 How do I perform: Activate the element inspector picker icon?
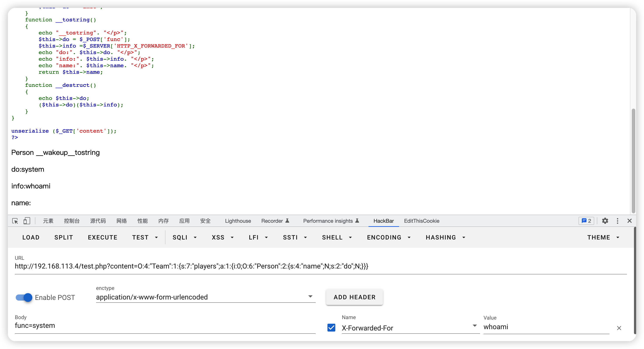15,221
